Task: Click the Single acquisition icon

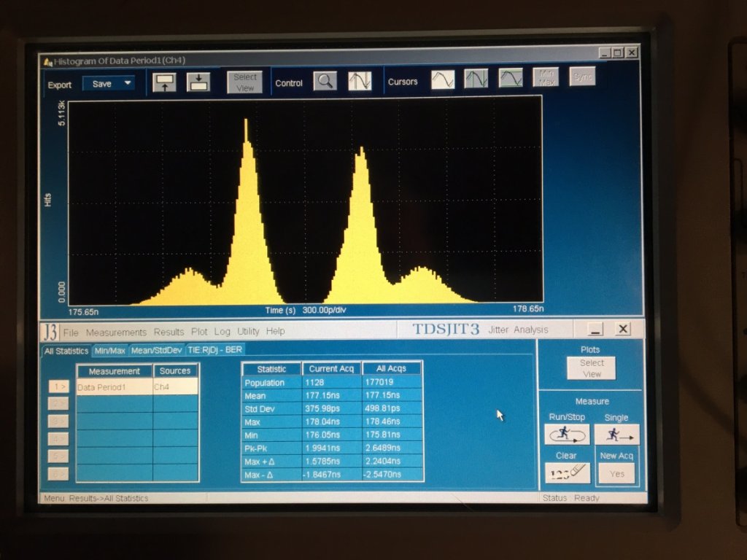Action: point(617,435)
